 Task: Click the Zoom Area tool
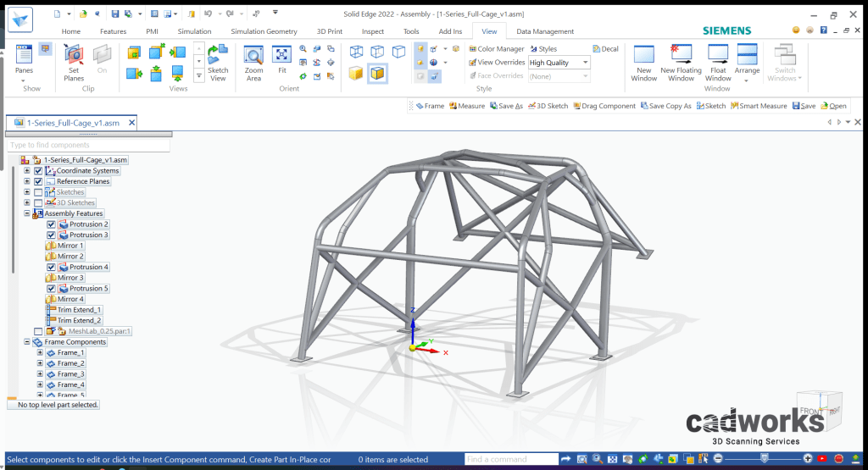[253, 62]
